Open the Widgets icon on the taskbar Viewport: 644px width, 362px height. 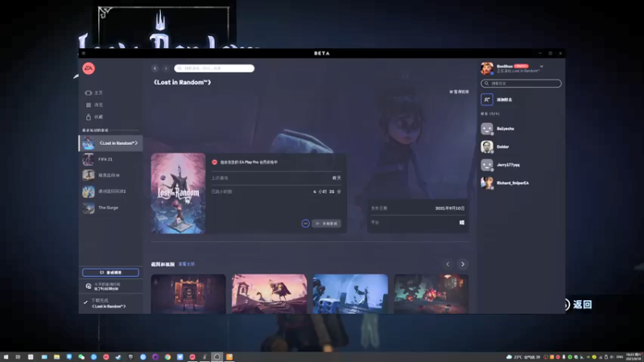coord(31,357)
